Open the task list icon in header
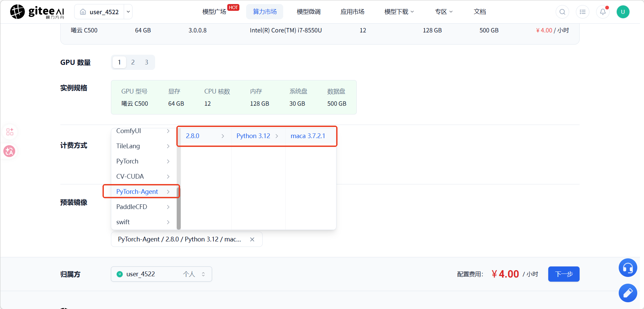This screenshot has height=309, width=644. [583, 12]
